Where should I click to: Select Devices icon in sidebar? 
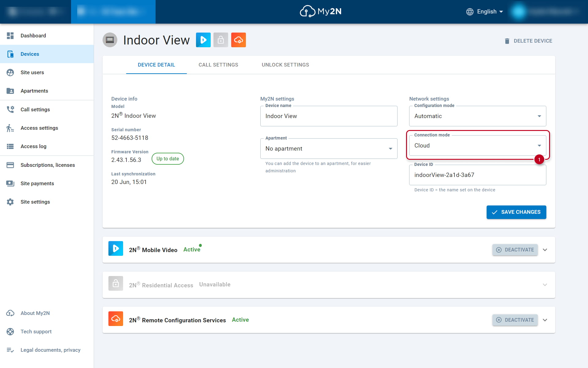coord(10,54)
